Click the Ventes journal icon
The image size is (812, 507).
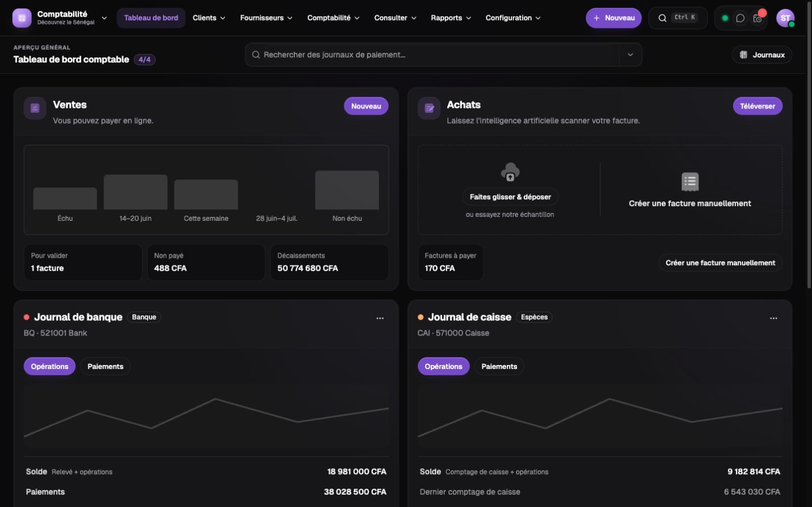click(35, 108)
